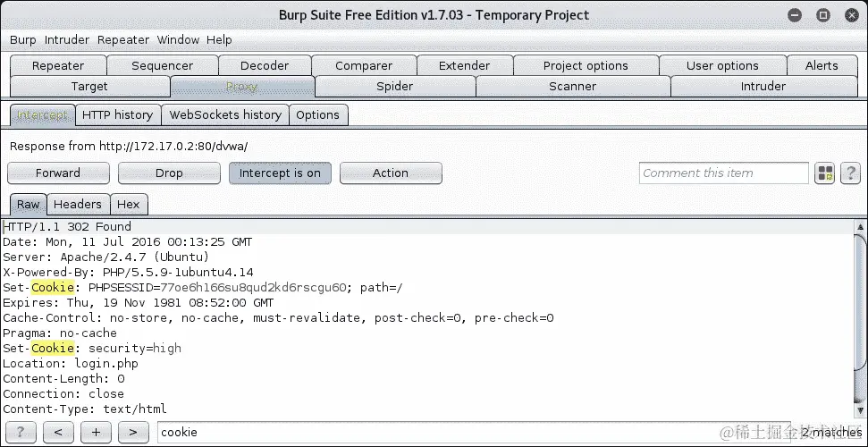Click the Date header line
Screen dimensions: 868x447
127,242
